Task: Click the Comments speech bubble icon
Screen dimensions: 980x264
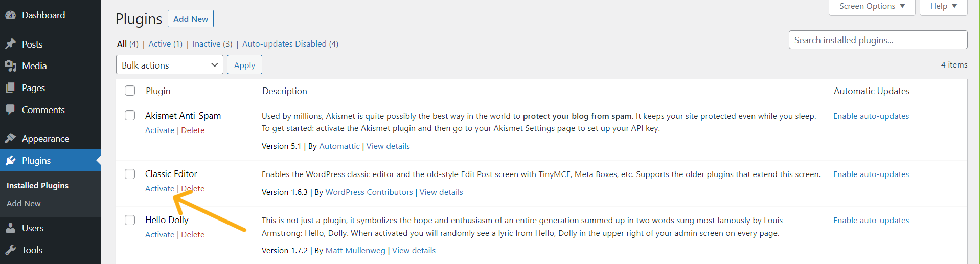Action: [10, 110]
